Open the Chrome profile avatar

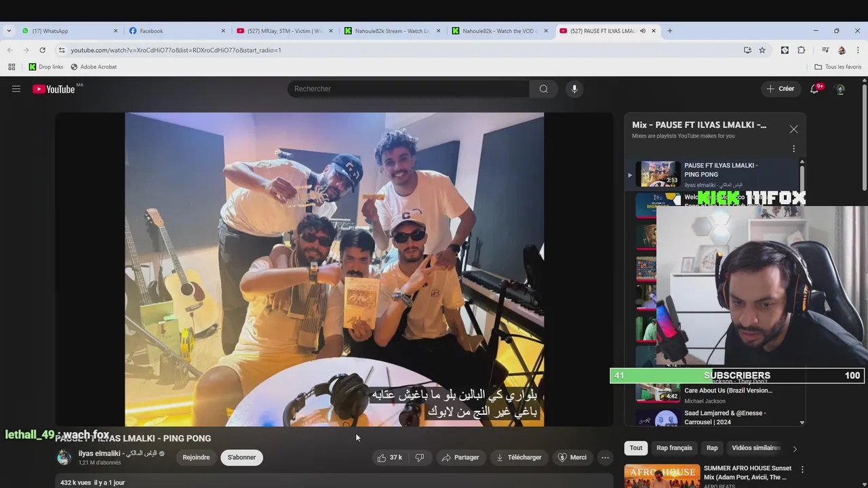point(842,50)
